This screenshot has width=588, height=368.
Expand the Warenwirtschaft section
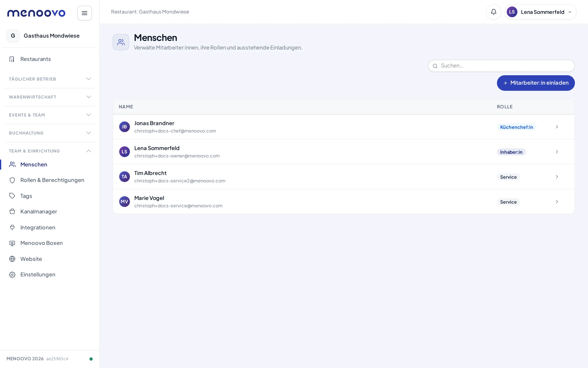(50, 97)
